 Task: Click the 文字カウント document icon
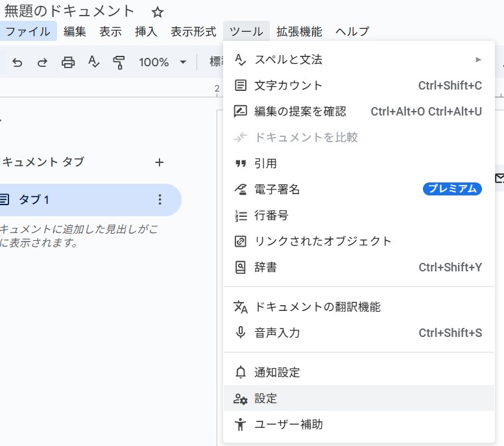[x=241, y=85]
